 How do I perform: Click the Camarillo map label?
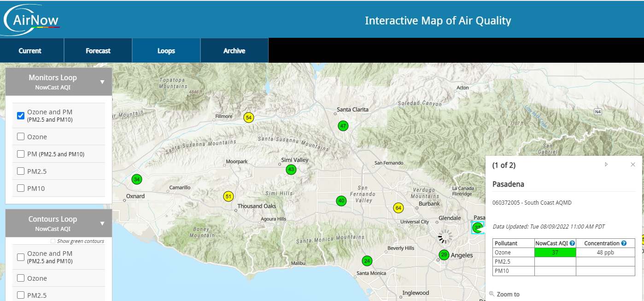(x=180, y=188)
